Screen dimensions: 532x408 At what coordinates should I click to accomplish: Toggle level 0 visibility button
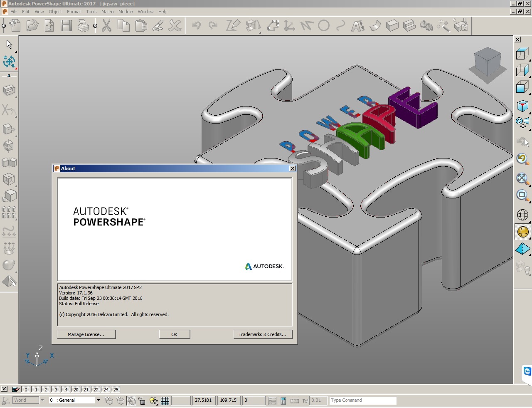point(26,390)
